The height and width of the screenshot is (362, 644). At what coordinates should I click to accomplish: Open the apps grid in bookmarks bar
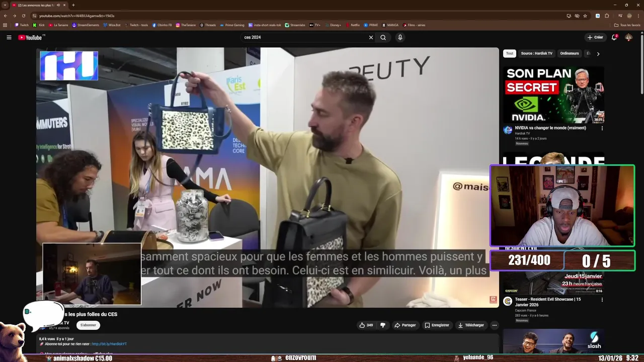(5, 25)
